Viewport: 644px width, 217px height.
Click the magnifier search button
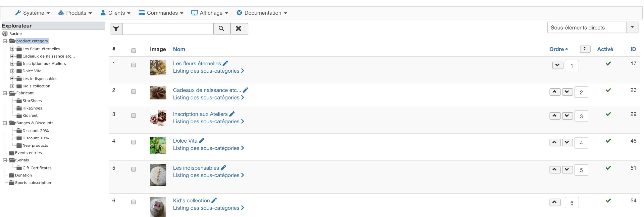click(x=221, y=29)
